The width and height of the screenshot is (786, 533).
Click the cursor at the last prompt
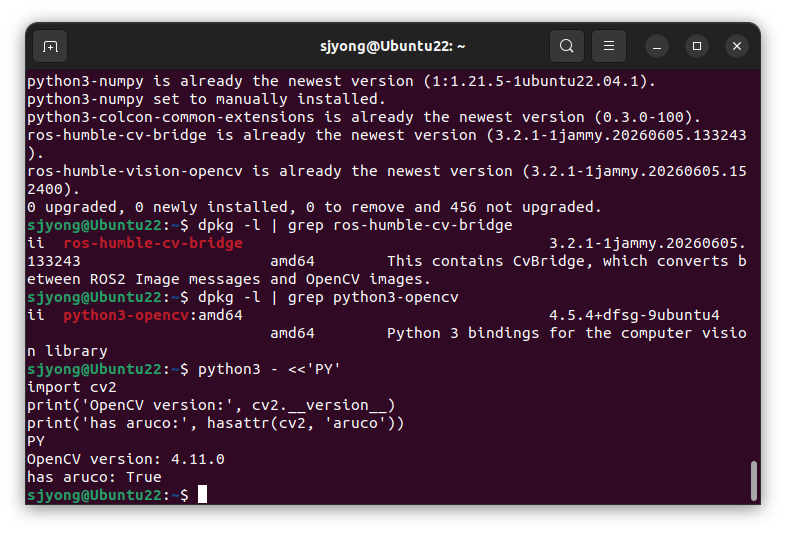pos(202,494)
